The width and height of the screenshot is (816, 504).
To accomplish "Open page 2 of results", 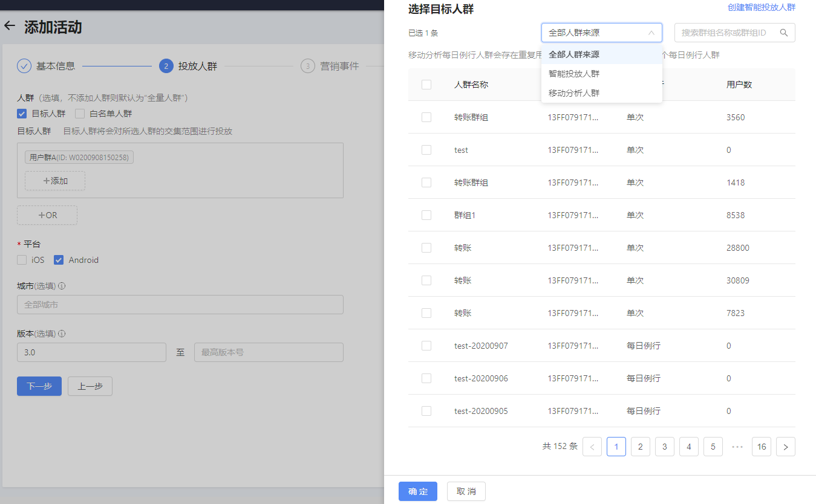I will [x=641, y=447].
